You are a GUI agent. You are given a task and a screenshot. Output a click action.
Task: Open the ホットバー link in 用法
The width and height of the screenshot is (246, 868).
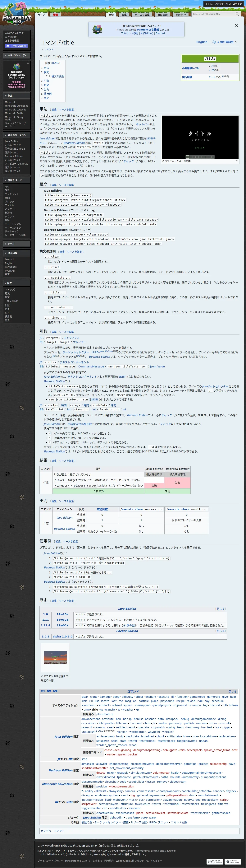pyautogui.click(x=142, y=124)
